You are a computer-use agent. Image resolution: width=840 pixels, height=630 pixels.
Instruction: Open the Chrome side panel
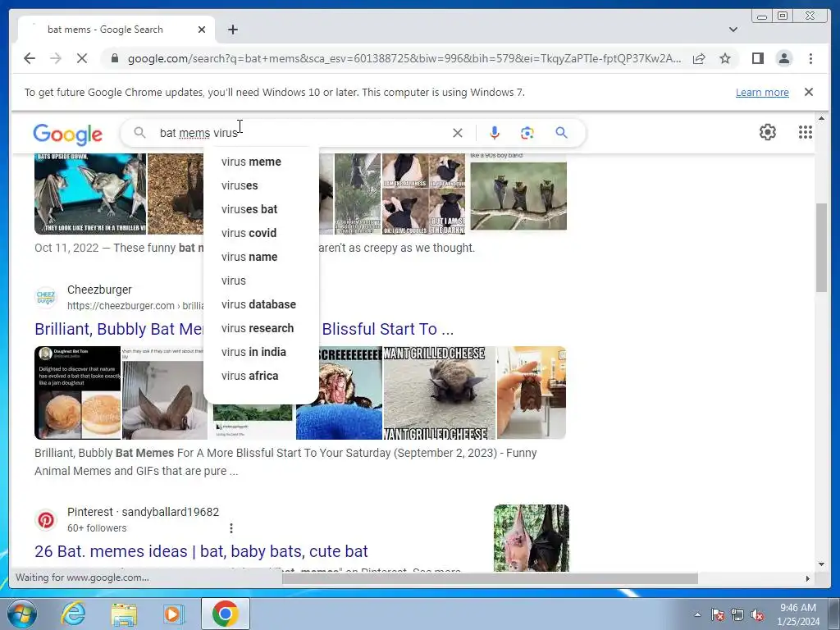click(x=757, y=58)
